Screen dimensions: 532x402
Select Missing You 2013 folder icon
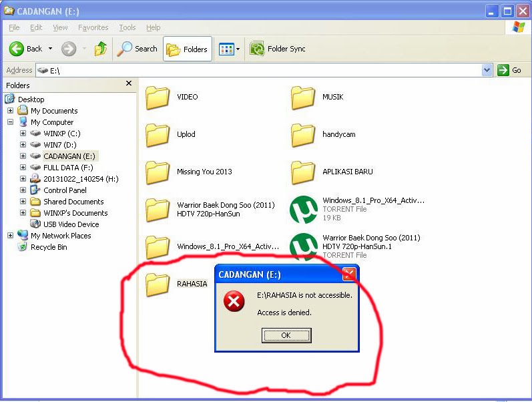tap(158, 172)
